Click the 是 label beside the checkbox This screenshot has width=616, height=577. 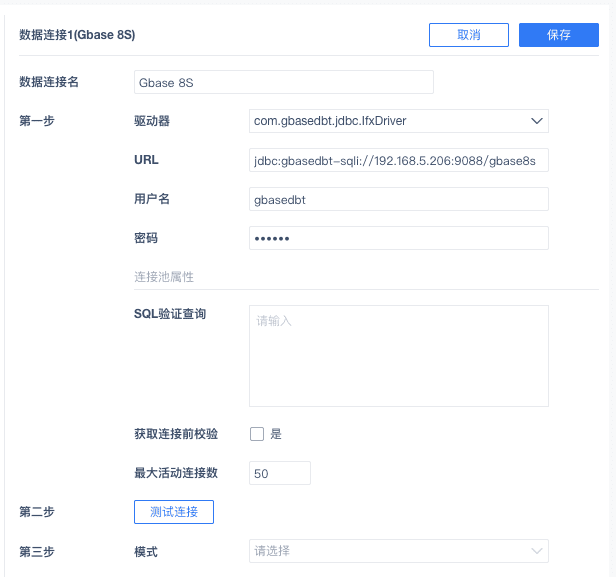coord(276,434)
